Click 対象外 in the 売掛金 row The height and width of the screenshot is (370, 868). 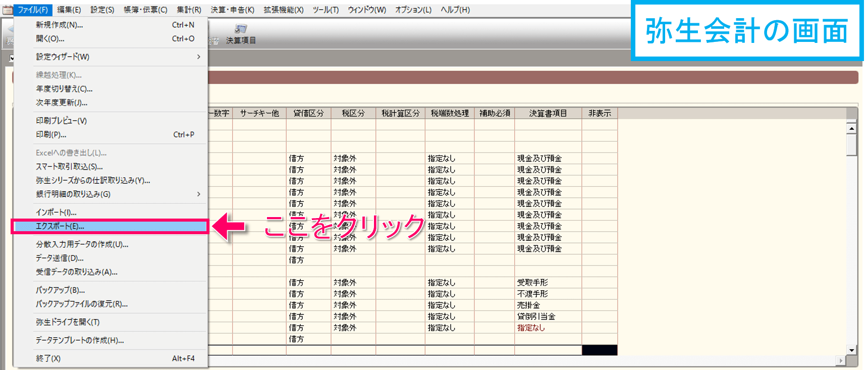353,305
